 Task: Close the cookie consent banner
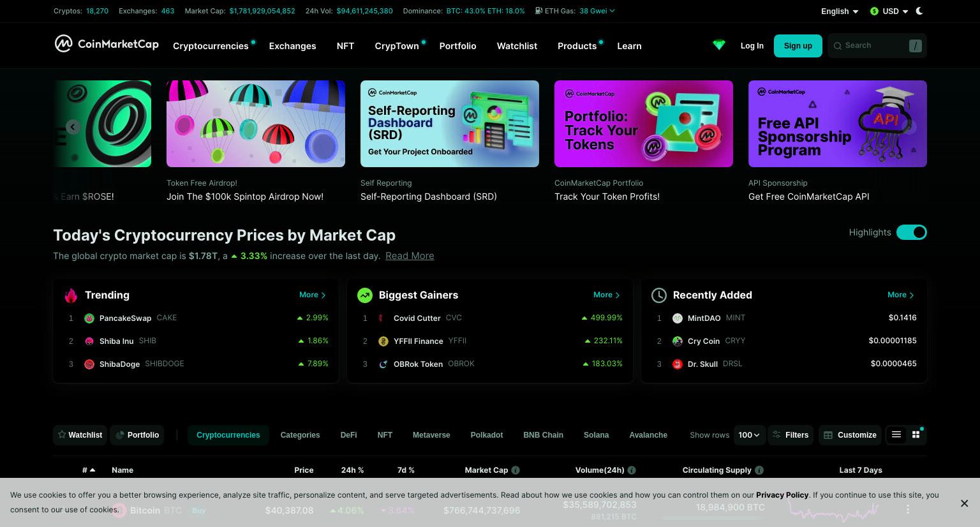[x=964, y=503]
